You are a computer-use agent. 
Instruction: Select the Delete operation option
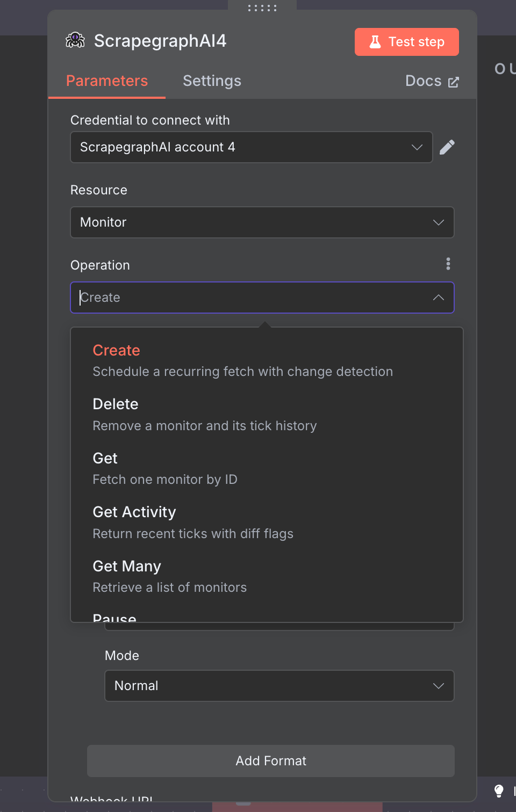tap(267, 415)
